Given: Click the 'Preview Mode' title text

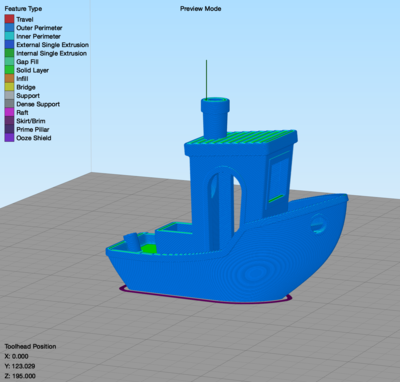Looking at the screenshot, I should point(201,9).
